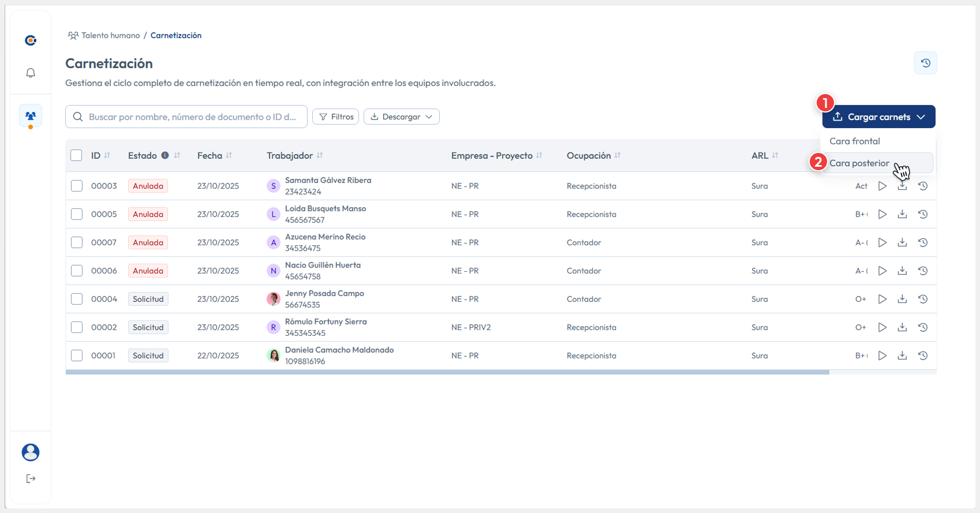Sort the table by Fecha column
This screenshot has width=980, height=513.
point(229,155)
